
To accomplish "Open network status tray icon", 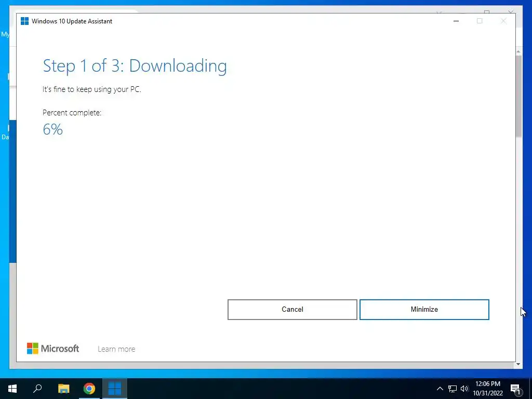I will click(453, 389).
